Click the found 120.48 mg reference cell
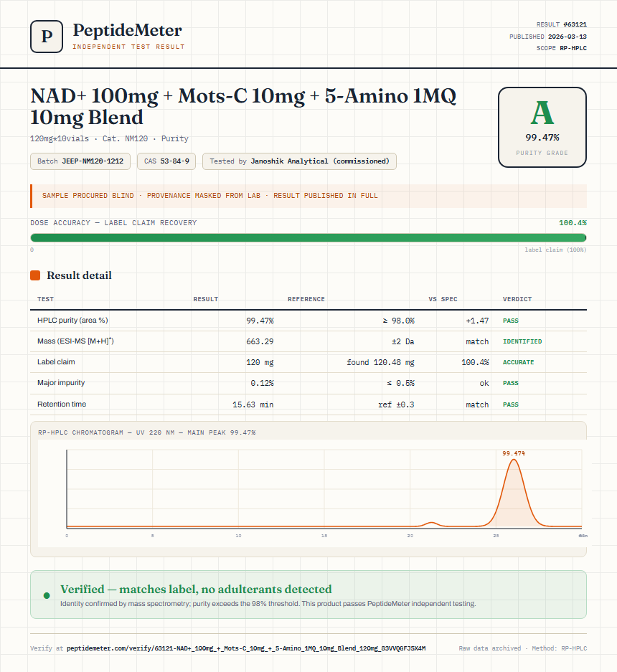Image resolution: width=617 pixels, height=672 pixels. coord(380,362)
